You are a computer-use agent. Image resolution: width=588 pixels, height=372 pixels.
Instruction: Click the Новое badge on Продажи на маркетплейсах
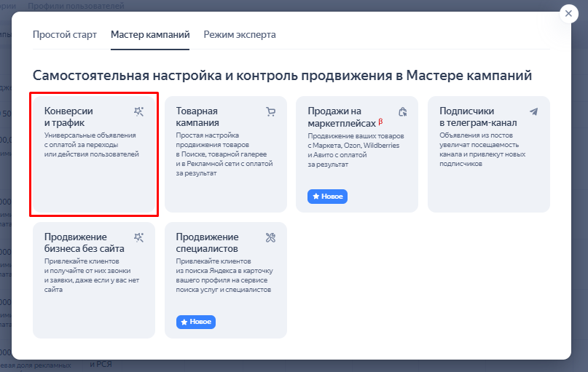327,197
